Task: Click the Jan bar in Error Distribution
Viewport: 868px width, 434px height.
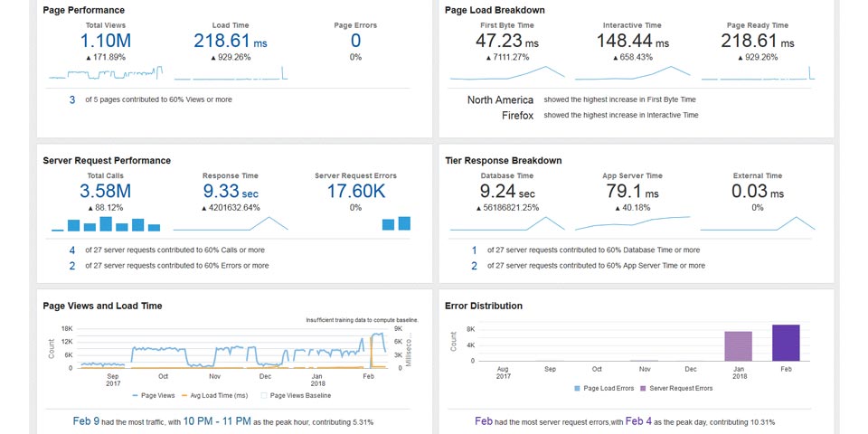Action: tap(738, 346)
